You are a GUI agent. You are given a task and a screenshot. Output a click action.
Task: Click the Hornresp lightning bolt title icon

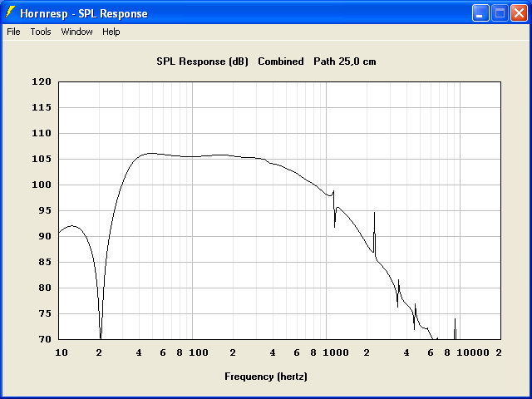[10, 13]
